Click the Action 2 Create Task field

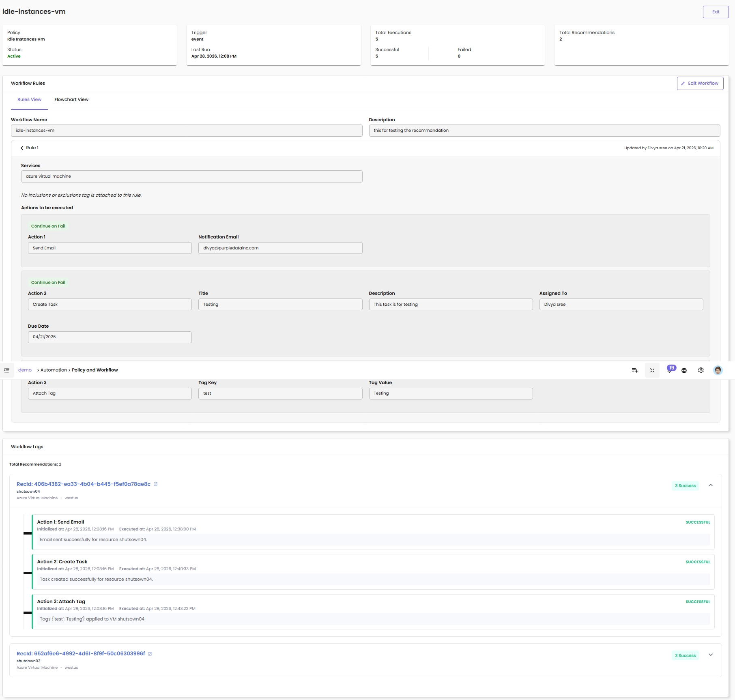(110, 305)
